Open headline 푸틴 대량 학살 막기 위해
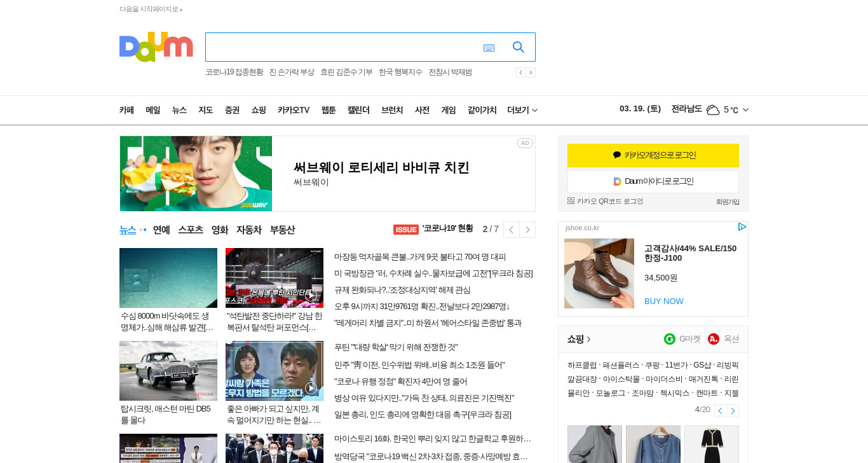This screenshot has width=868, height=463. click(396, 347)
